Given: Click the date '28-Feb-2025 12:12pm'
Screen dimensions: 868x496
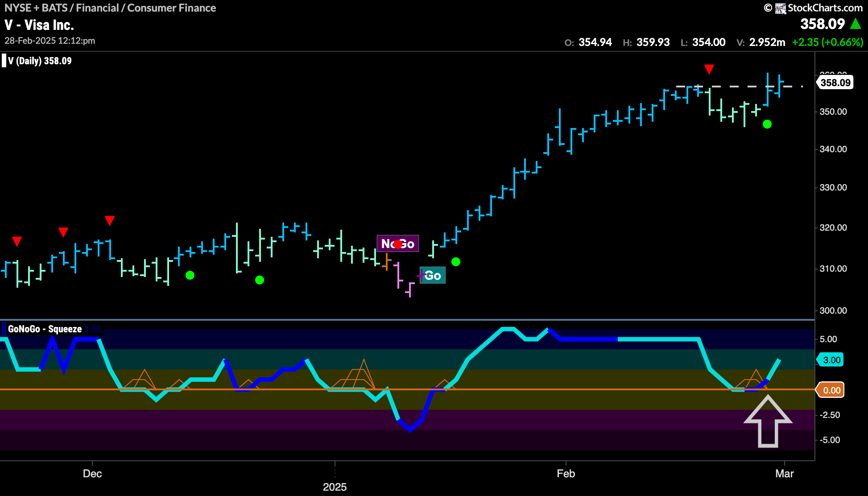Looking at the screenshot, I should 50,41.
